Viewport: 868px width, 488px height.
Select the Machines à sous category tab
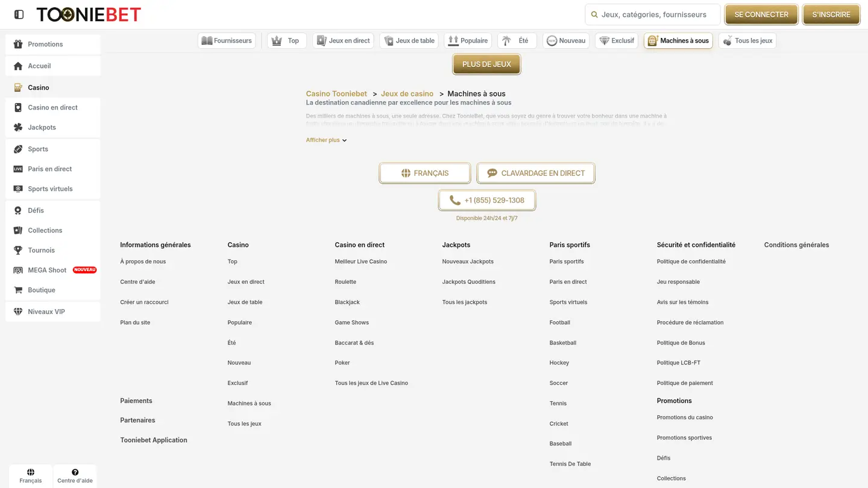point(678,40)
